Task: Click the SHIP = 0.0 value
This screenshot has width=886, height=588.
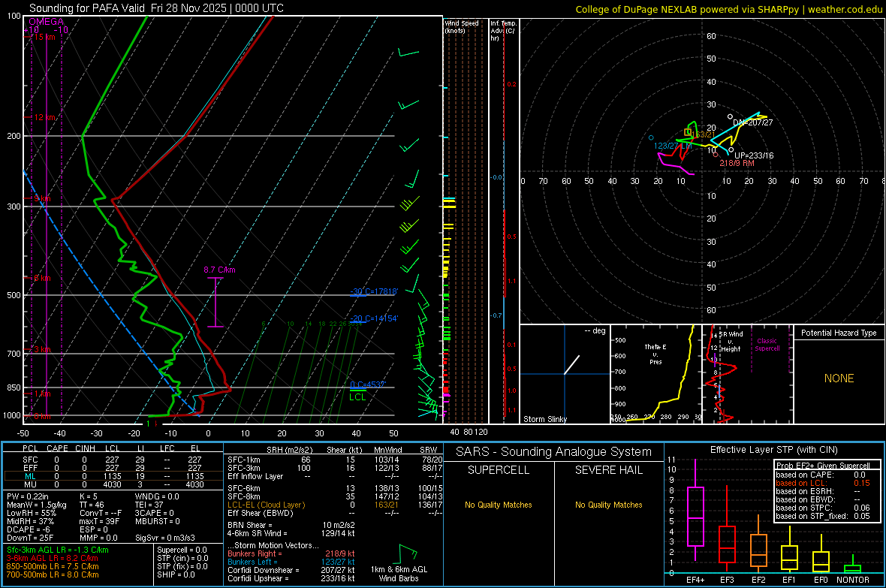Action: pos(176,574)
